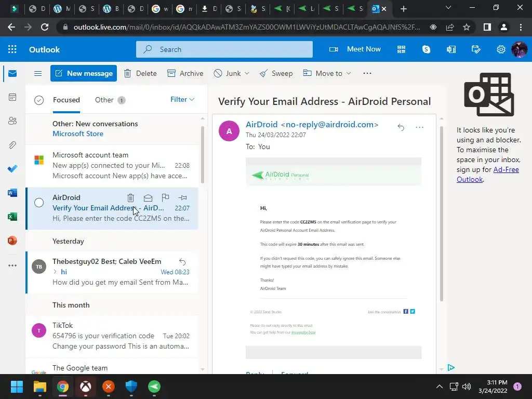Toggle the select all messages circle

(x=39, y=100)
